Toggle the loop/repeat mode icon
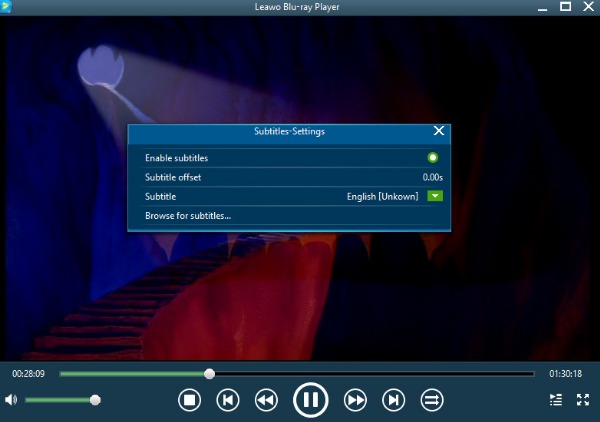This screenshot has width=600, height=422. 432,400
